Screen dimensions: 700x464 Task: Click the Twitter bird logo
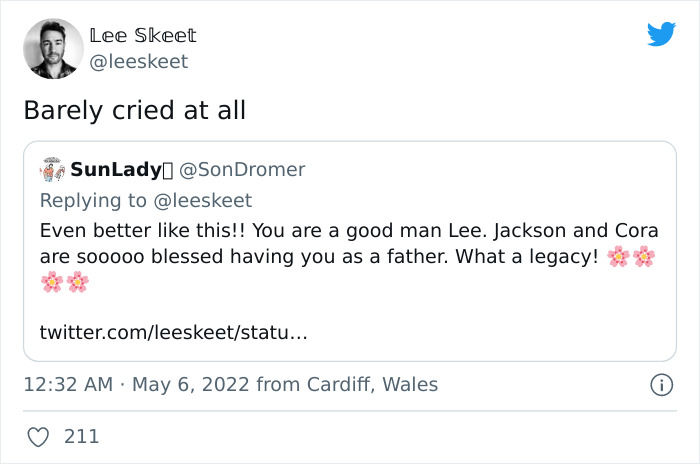coord(661,35)
